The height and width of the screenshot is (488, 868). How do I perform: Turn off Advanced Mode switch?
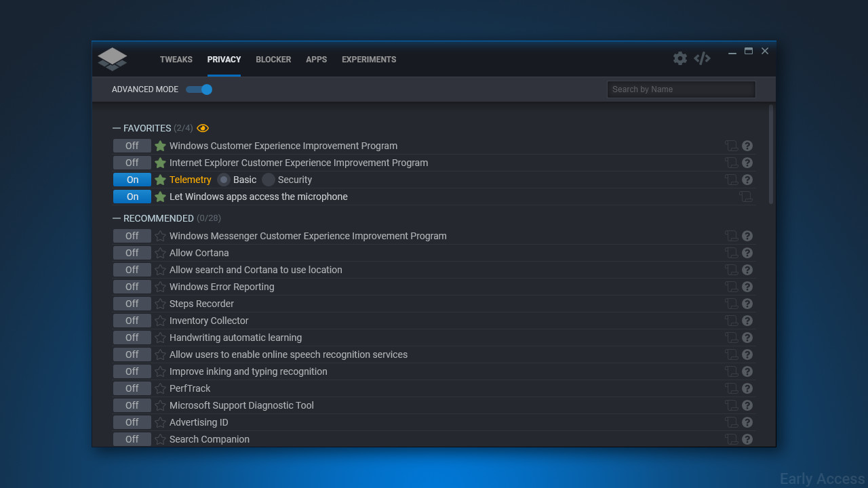coord(199,89)
